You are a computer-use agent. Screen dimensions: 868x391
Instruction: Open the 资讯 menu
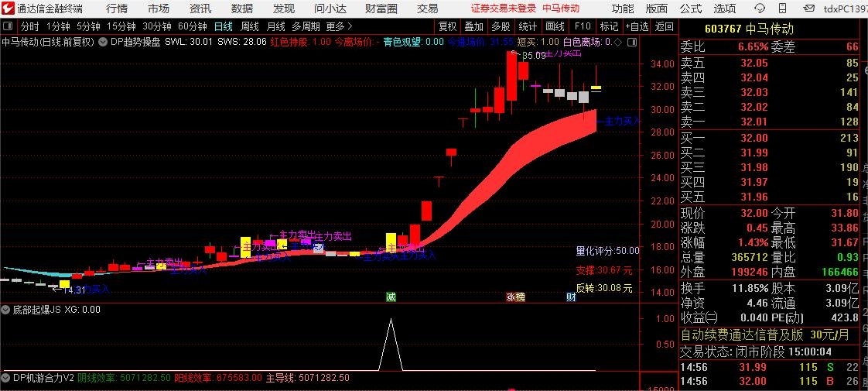tap(200, 9)
